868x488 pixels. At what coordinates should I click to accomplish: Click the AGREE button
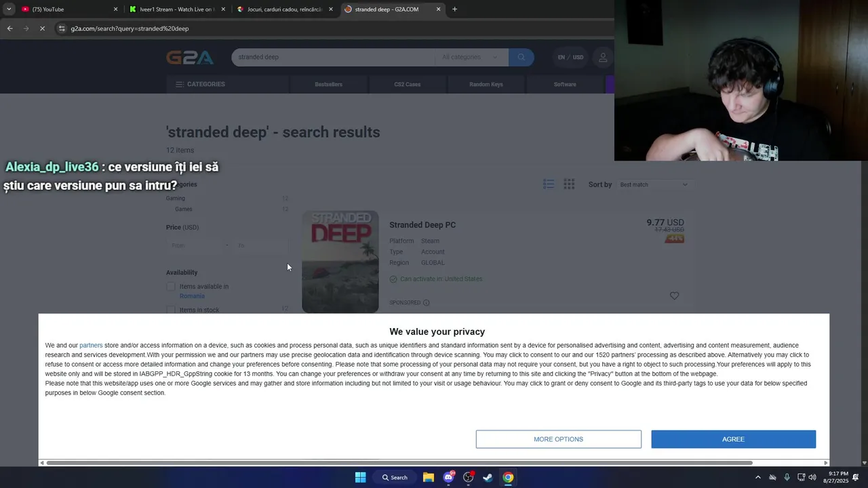(733, 439)
